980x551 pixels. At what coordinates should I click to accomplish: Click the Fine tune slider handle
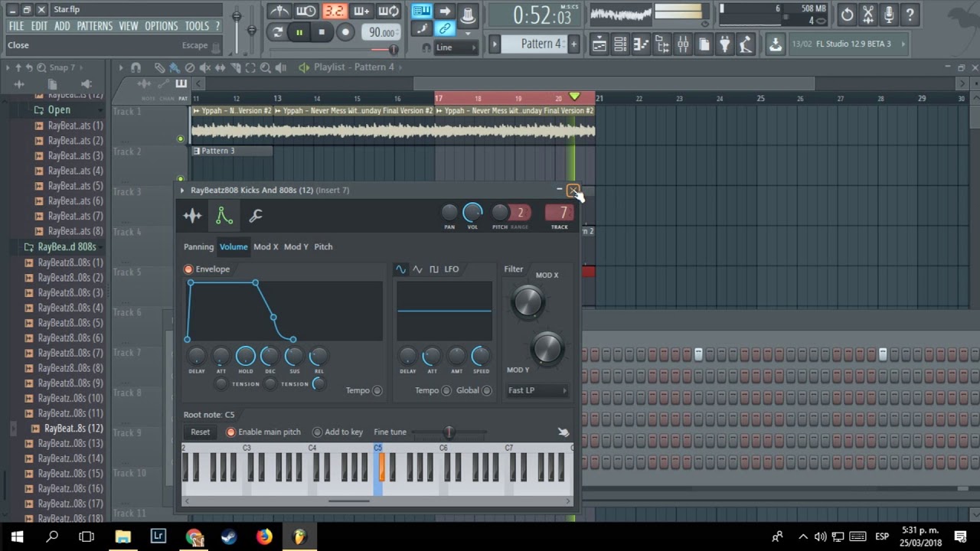(x=449, y=432)
